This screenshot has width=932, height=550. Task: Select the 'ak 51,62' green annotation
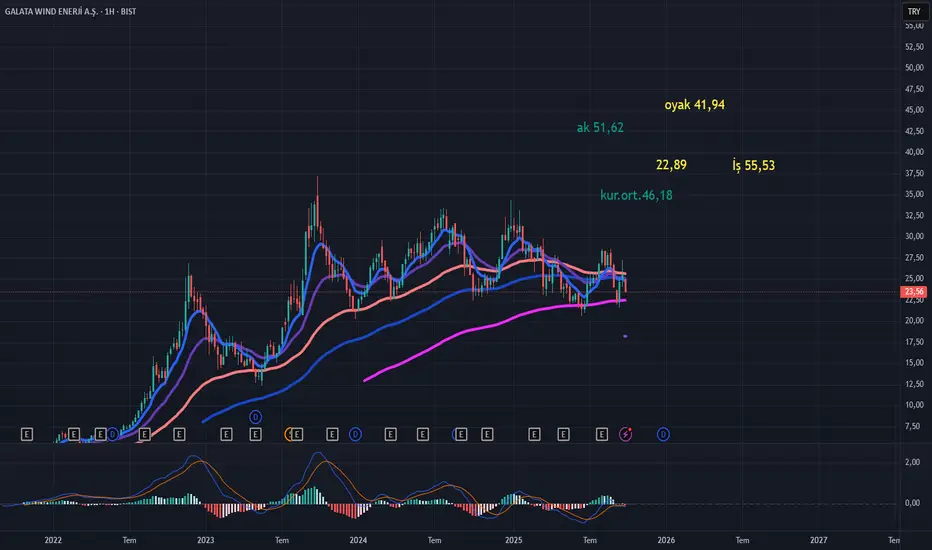[x=600, y=127]
